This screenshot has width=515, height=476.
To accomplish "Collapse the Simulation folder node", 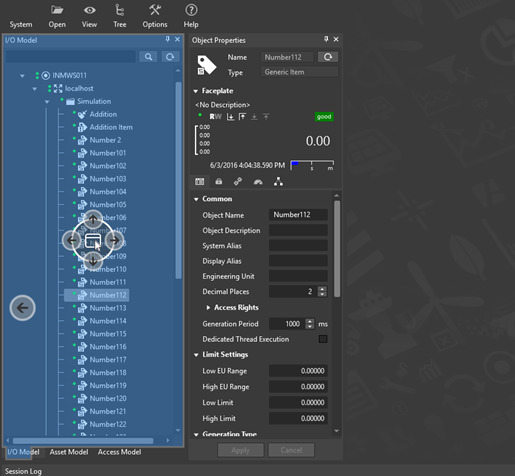I will coord(47,102).
